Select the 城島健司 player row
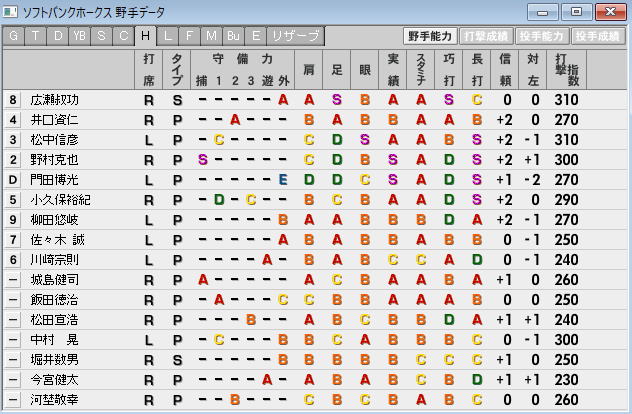632x414 pixels. (x=54, y=279)
